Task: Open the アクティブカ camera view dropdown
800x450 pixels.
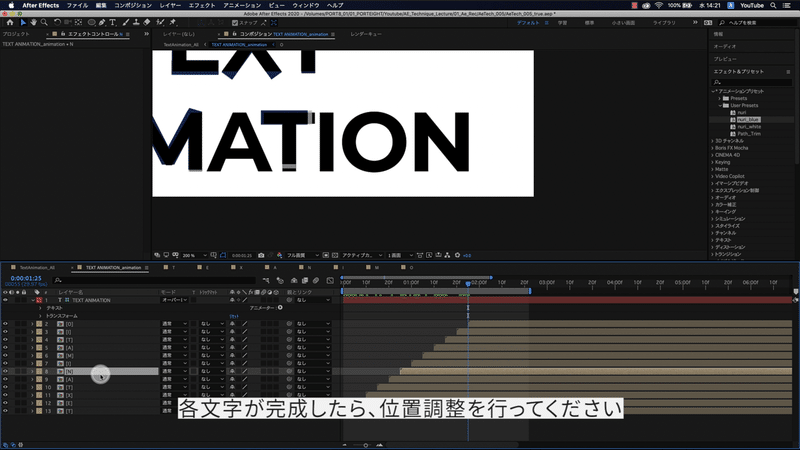Action: click(x=362, y=255)
